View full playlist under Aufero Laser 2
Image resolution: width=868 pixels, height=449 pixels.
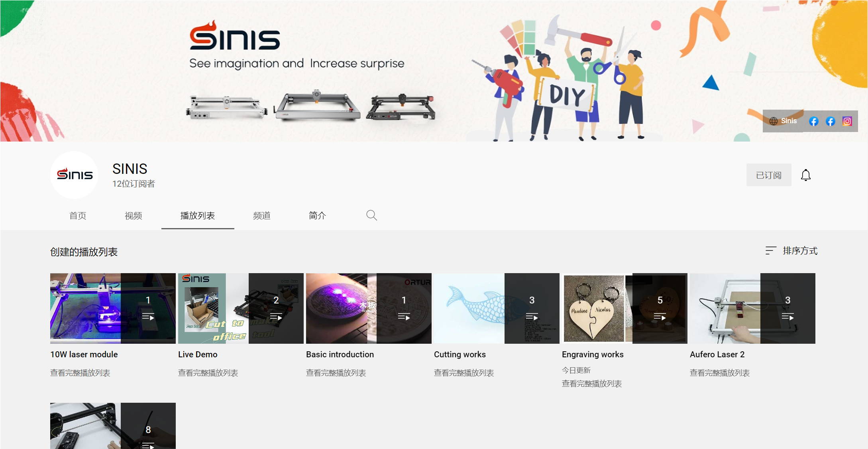720,373
